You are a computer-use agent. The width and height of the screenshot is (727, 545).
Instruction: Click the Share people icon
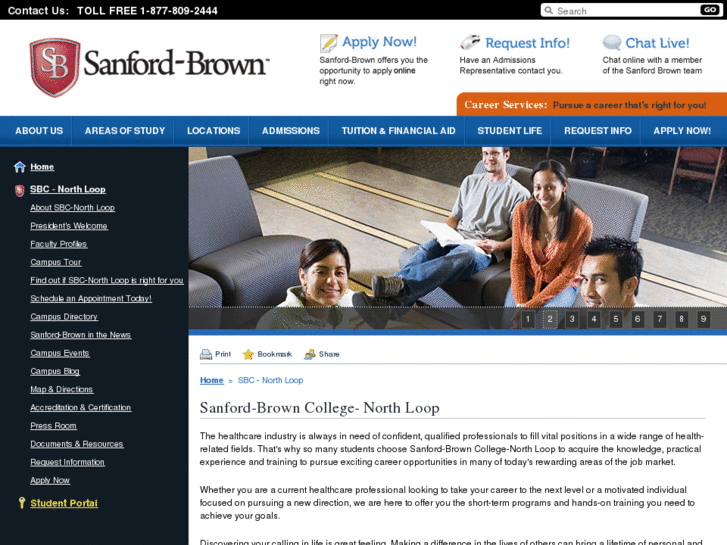(309, 354)
